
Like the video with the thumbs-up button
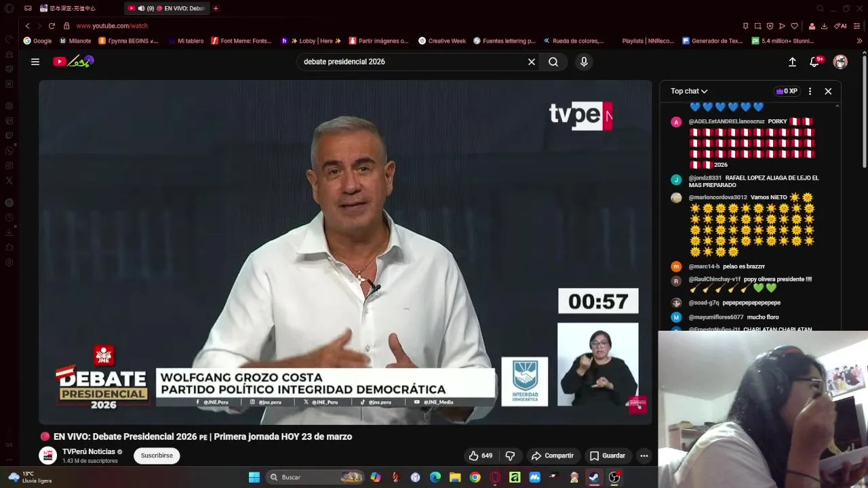click(481, 455)
